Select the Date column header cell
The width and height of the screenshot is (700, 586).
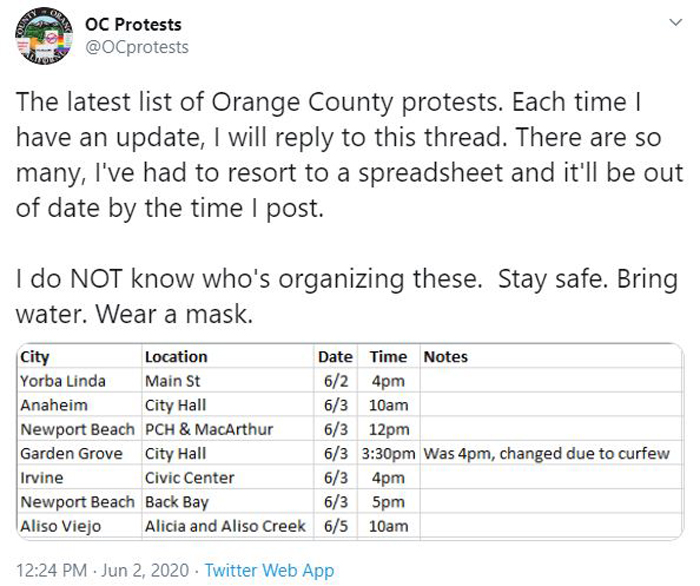pos(336,357)
